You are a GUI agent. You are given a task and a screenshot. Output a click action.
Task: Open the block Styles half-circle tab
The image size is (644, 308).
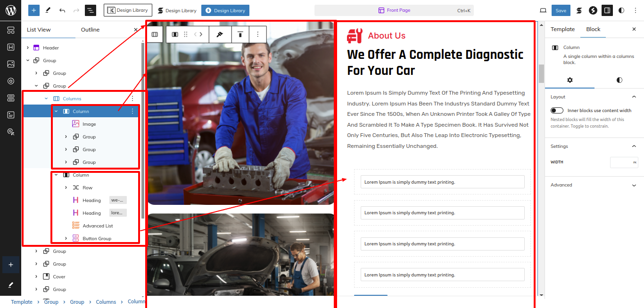619,80
